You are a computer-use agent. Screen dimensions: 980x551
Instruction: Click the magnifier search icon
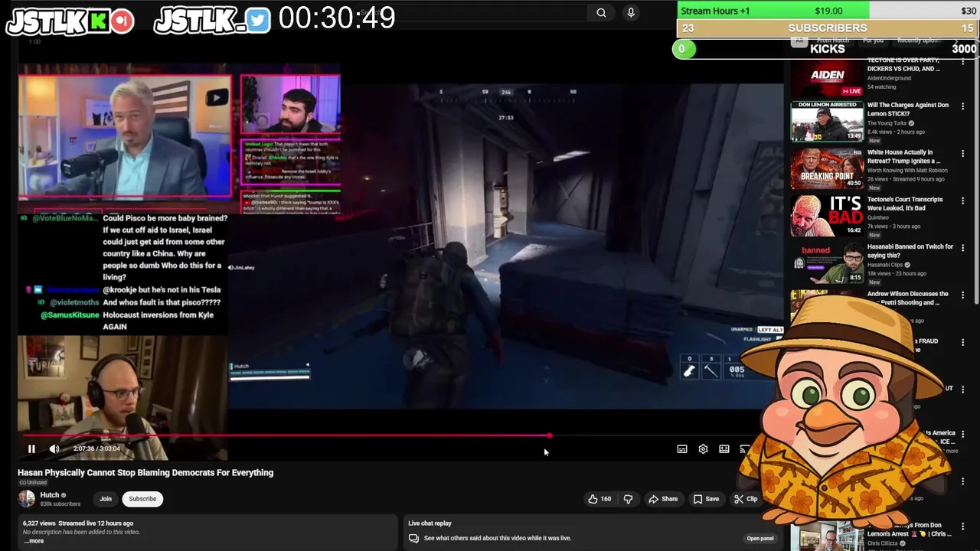point(601,12)
